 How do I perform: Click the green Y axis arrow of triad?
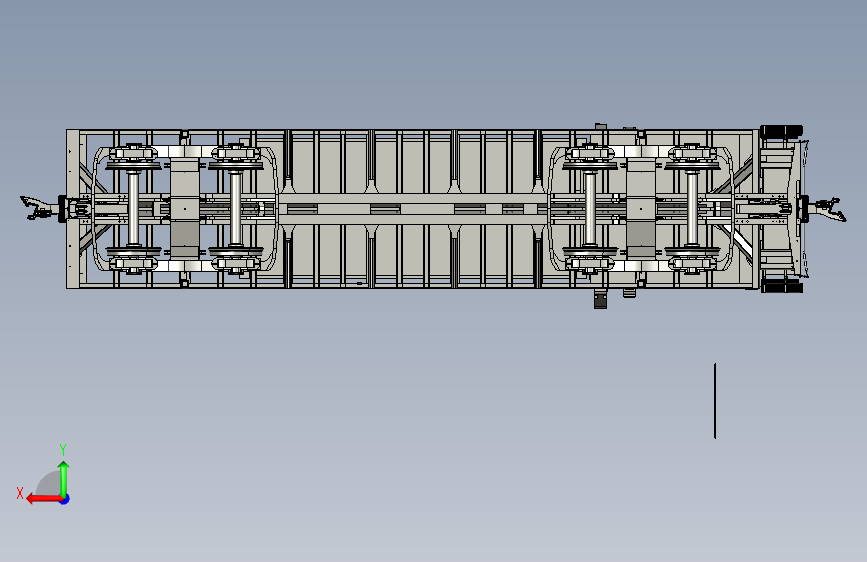64,478
